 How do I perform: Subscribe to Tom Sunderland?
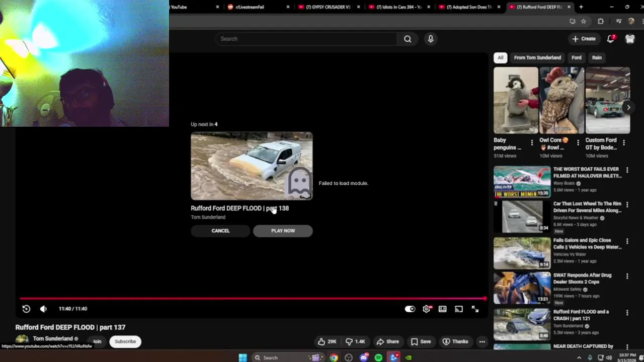point(125,341)
